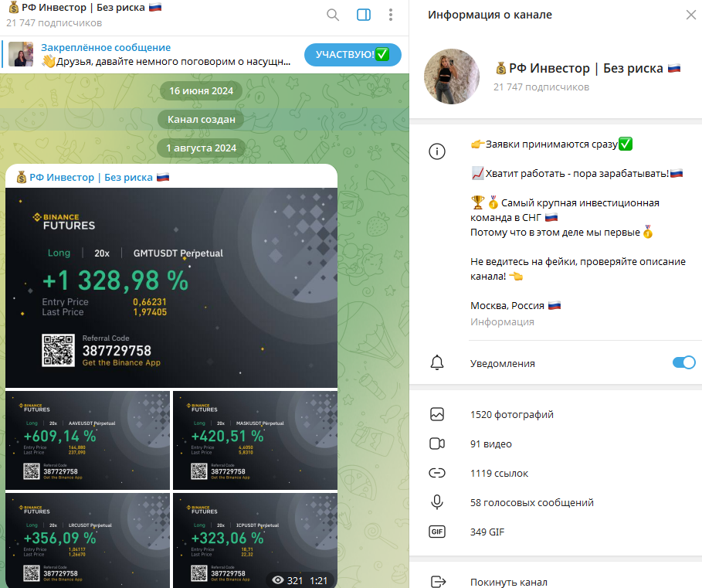The width and height of the screenshot is (702, 588).
Task: Click the 321 views counter on post
Action: tap(288, 580)
